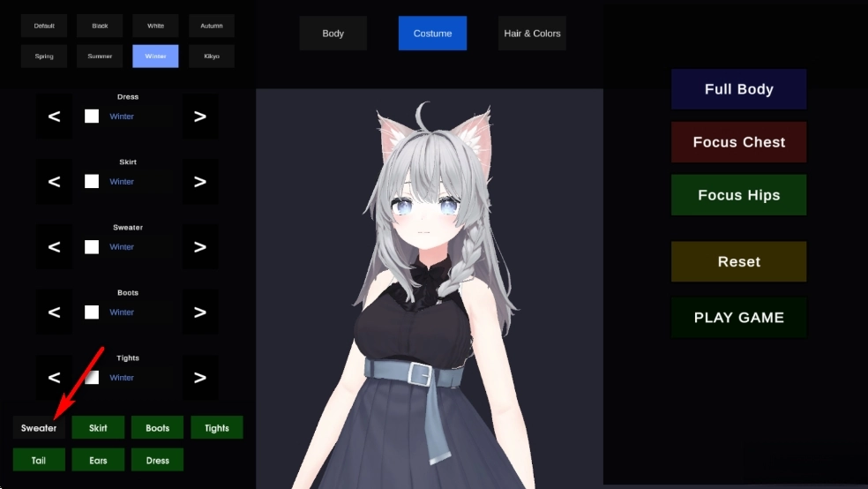
Task: Toggle the Tail visibility button
Action: [x=39, y=460]
